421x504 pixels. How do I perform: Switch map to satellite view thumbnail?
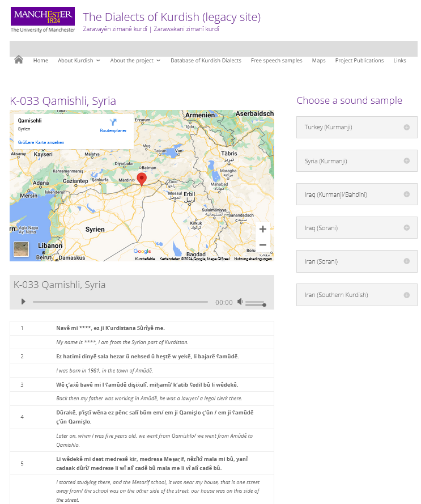pyautogui.click(x=21, y=249)
